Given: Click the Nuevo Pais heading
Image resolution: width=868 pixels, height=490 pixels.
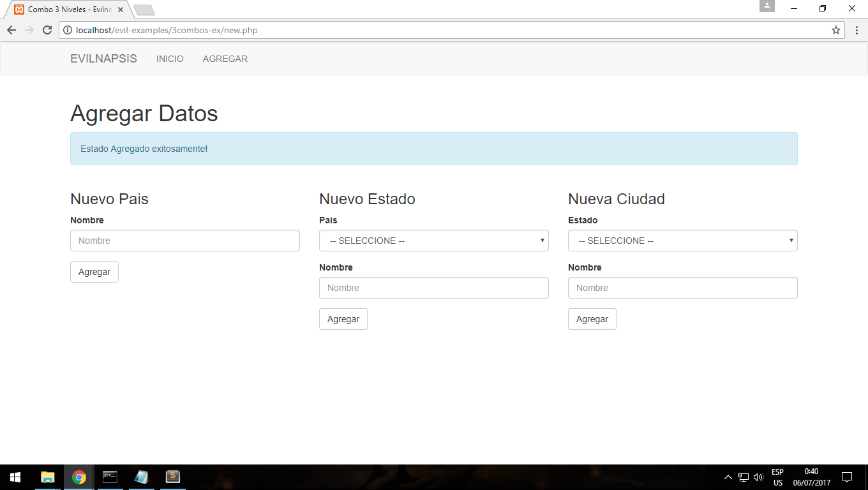Looking at the screenshot, I should tap(109, 199).
